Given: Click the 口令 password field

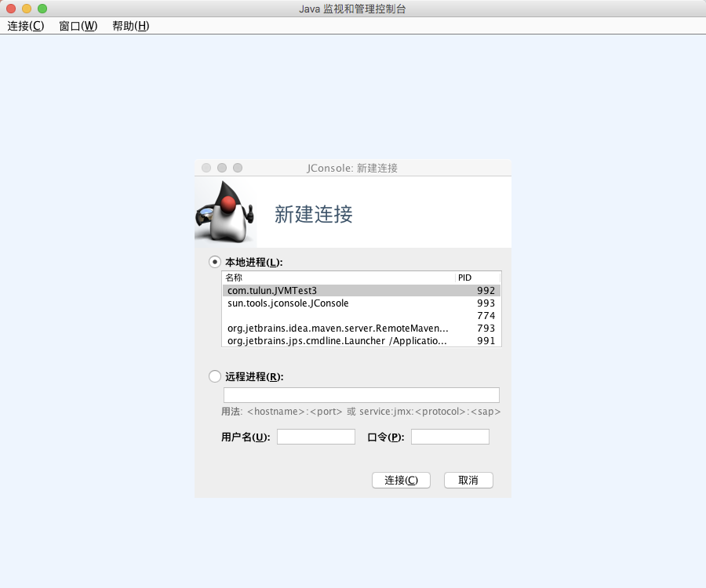Looking at the screenshot, I should [450, 437].
